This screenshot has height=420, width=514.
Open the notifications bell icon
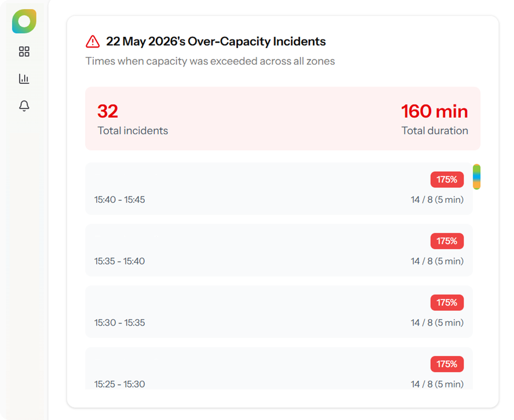point(24,106)
